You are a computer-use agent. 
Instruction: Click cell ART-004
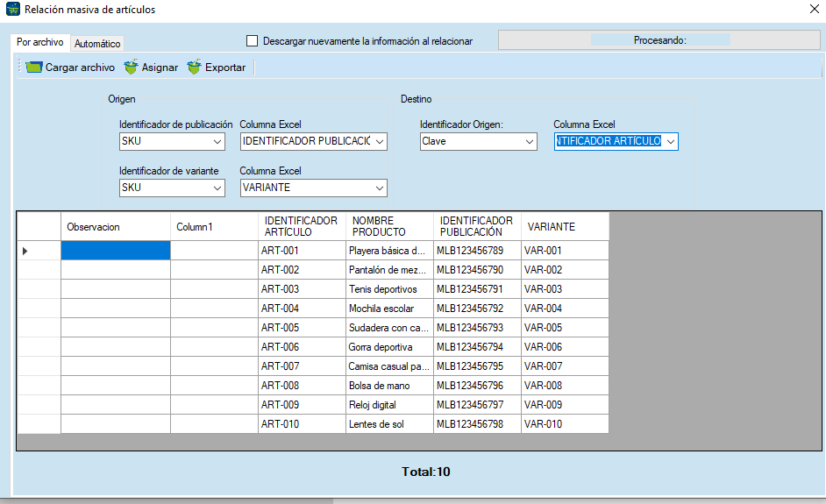point(302,308)
